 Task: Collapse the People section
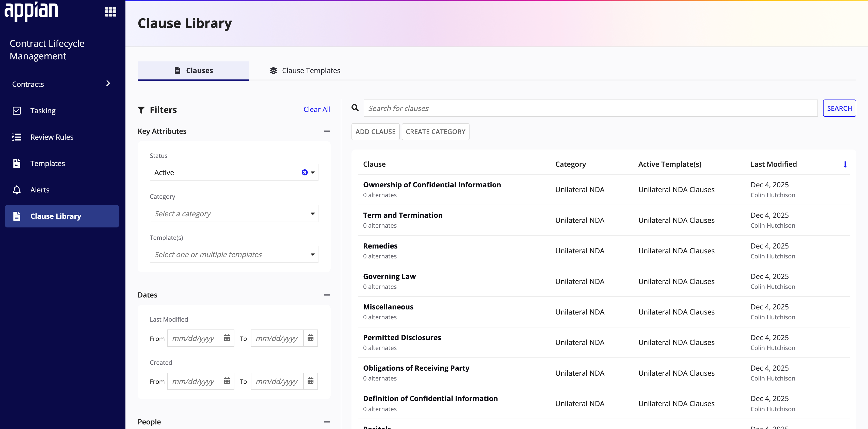point(327,422)
